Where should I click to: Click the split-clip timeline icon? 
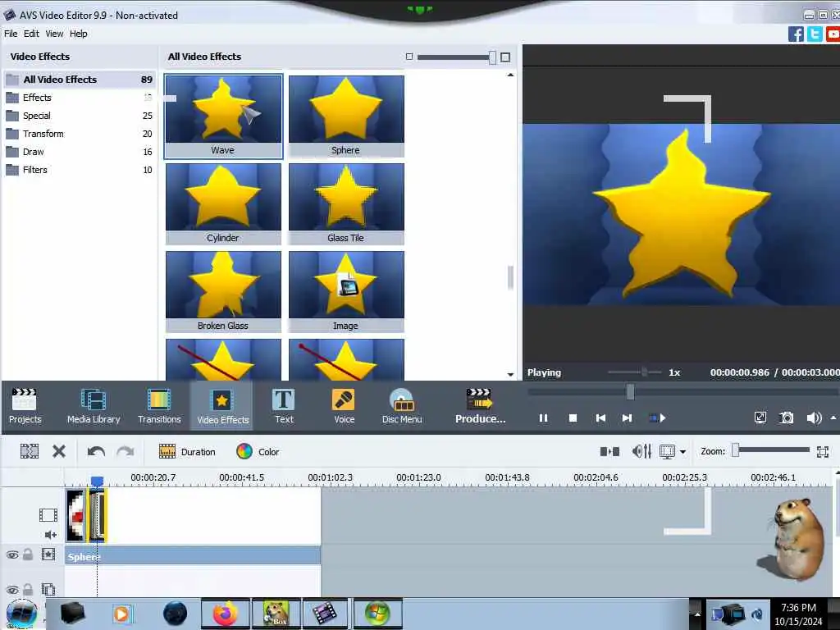click(609, 452)
